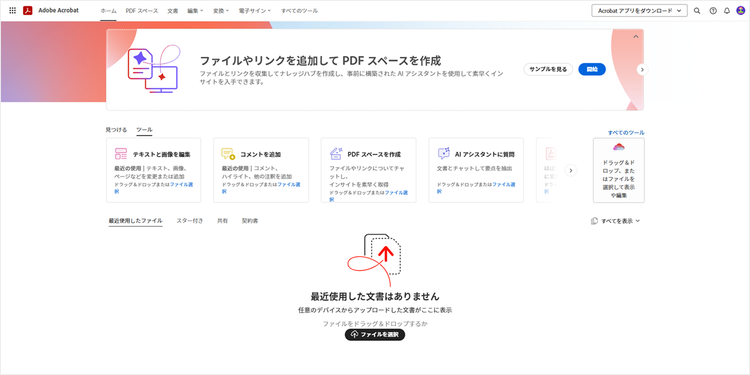
Task: Open the apps grid launcher icon
Action: [x=12, y=11]
